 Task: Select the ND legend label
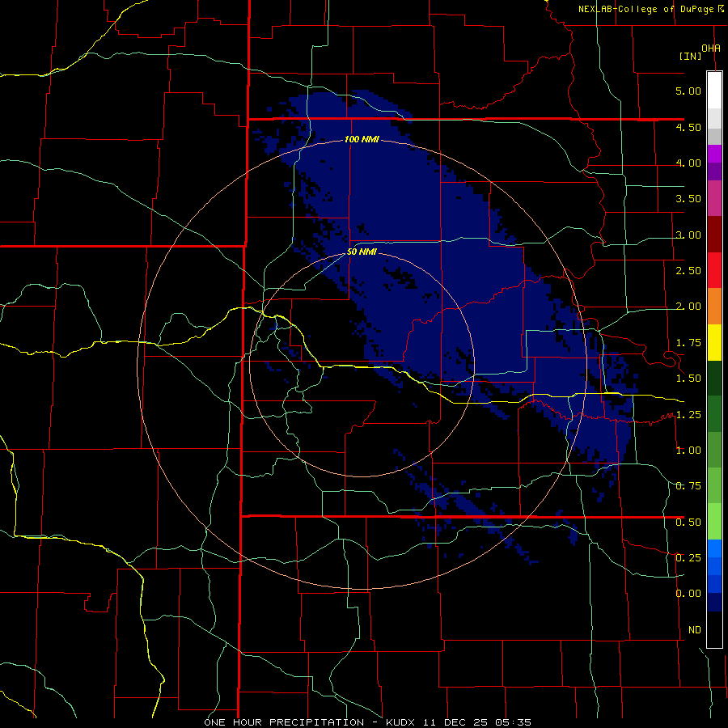(x=695, y=630)
